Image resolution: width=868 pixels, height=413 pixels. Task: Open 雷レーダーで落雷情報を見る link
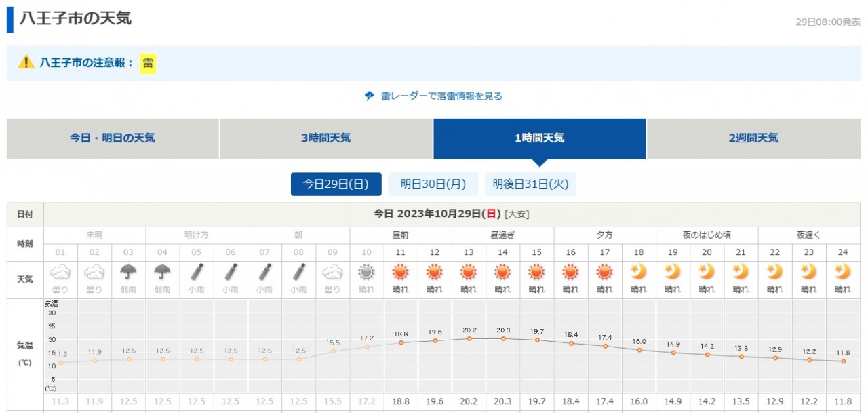[x=441, y=96]
